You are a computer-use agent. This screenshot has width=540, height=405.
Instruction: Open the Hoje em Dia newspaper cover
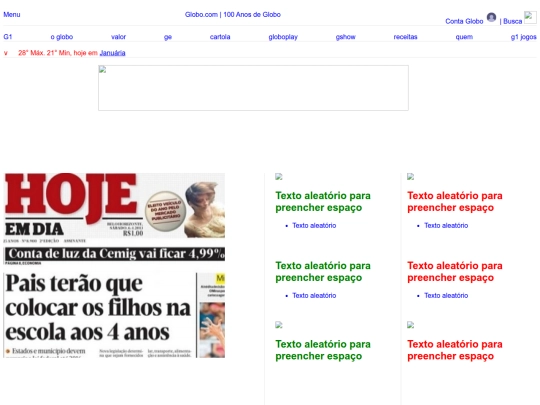click(x=114, y=265)
